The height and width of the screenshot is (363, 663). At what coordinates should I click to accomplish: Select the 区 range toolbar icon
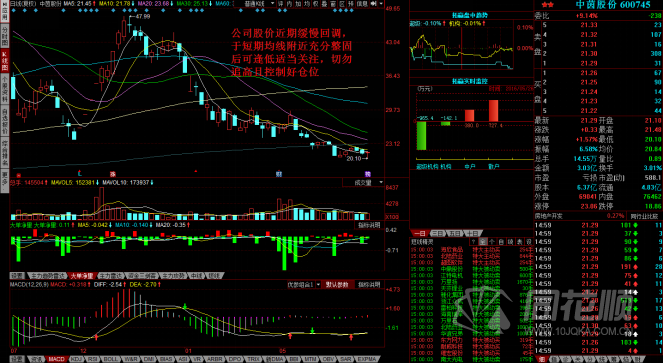342,3
